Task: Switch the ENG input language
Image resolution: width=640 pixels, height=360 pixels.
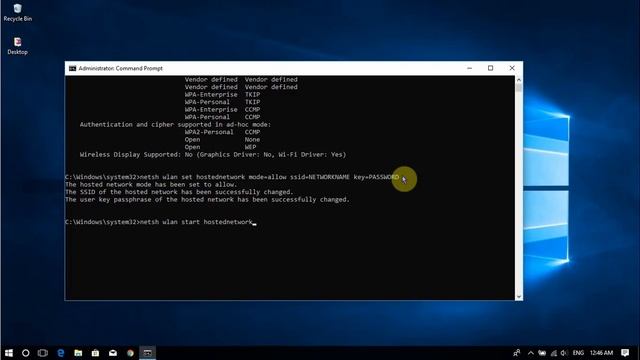Action: pos(578,353)
